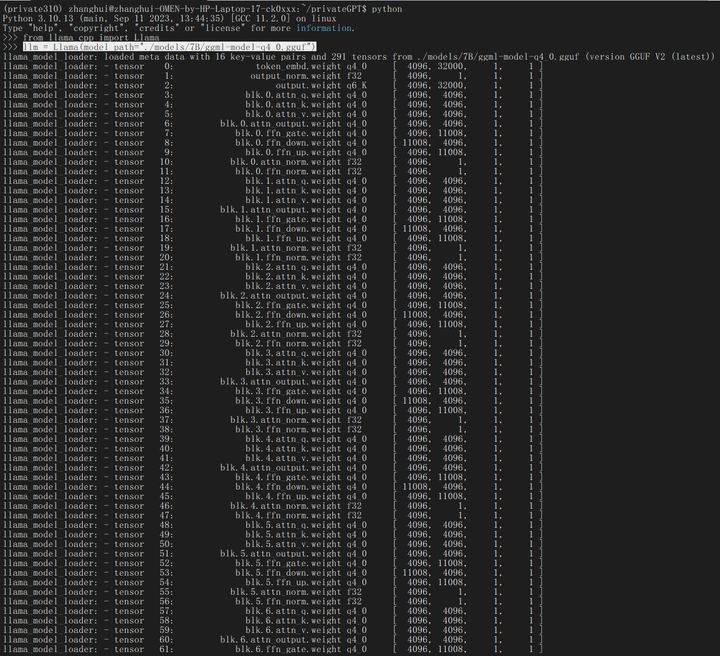Click the word 'information' in cyan
This screenshot has height=656, width=720.
(x=324, y=28)
